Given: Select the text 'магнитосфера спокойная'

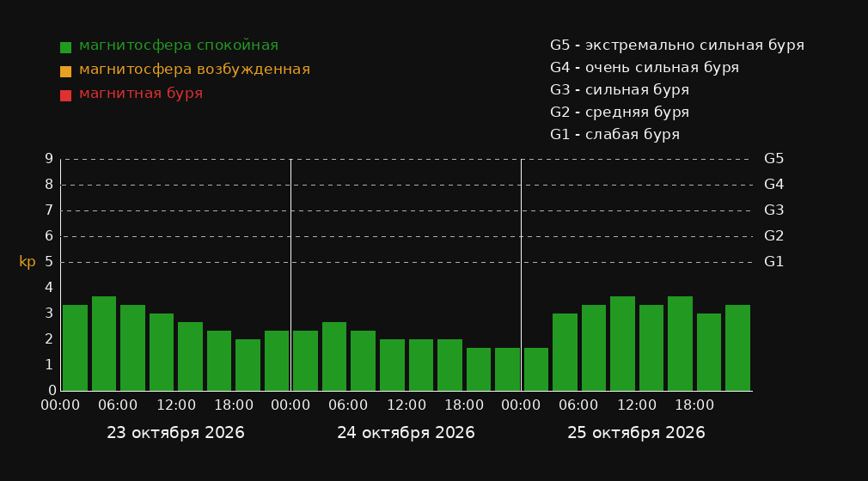Looking at the screenshot, I should (179, 46).
